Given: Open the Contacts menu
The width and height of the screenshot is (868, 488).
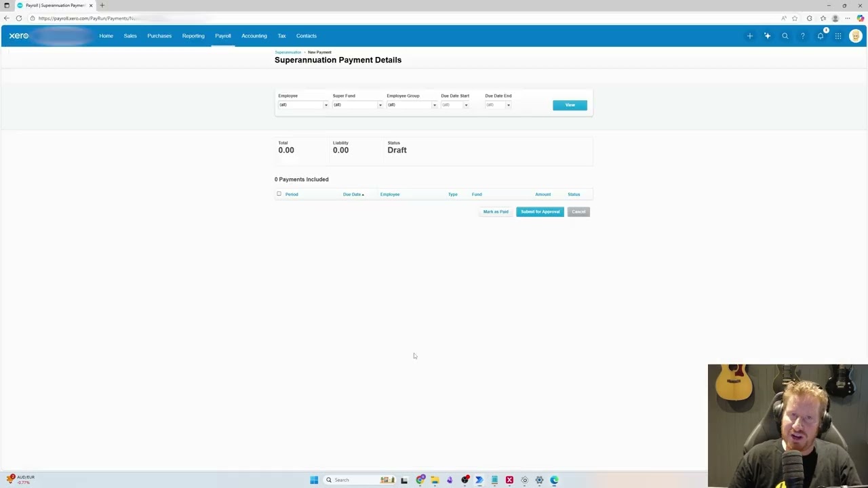Looking at the screenshot, I should [307, 36].
